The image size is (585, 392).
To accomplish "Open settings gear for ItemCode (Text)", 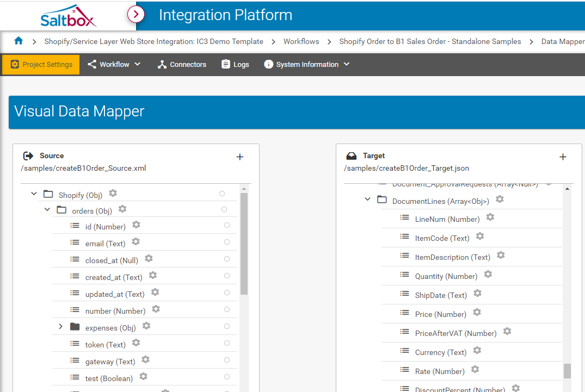I will 480,237.
